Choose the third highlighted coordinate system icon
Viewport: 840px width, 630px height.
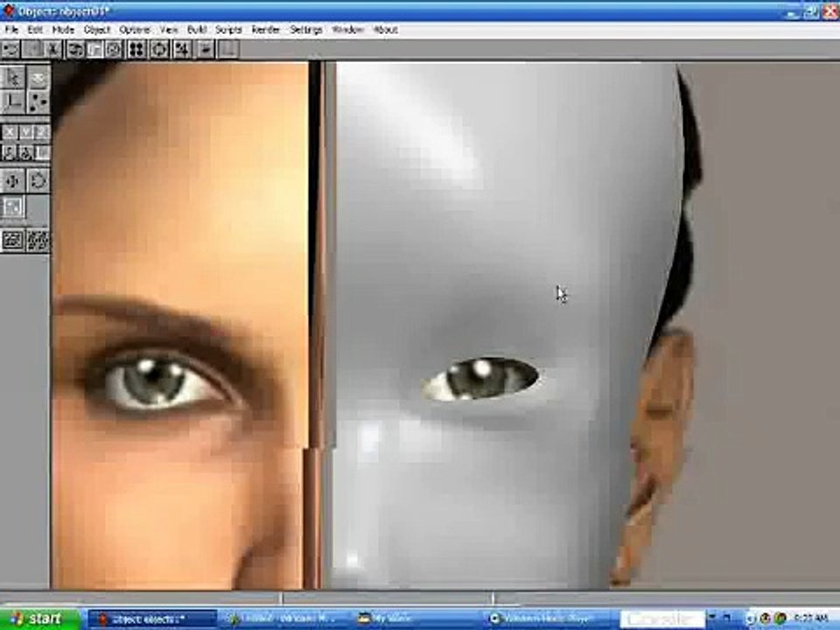pyautogui.click(x=42, y=152)
